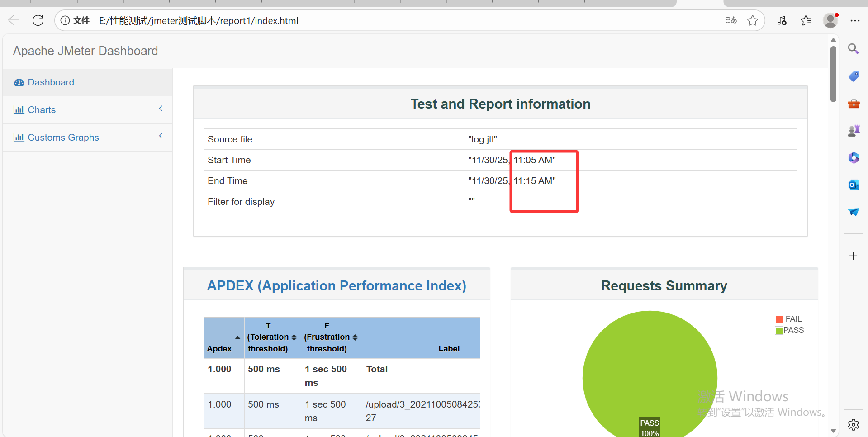Click the Test and Report information heading
The width and height of the screenshot is (868, 437).
pos(500,104)
